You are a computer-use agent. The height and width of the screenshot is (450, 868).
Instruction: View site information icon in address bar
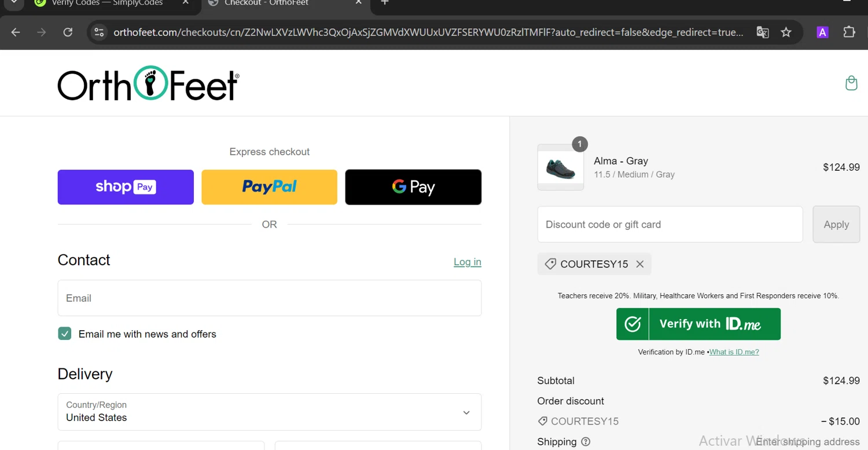pos(99,32)
